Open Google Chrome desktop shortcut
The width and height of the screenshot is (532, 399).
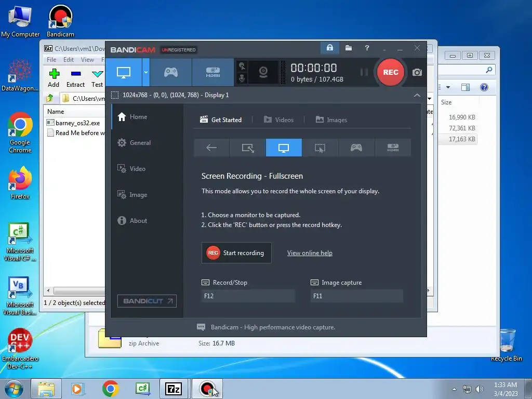tap(20, 132)
